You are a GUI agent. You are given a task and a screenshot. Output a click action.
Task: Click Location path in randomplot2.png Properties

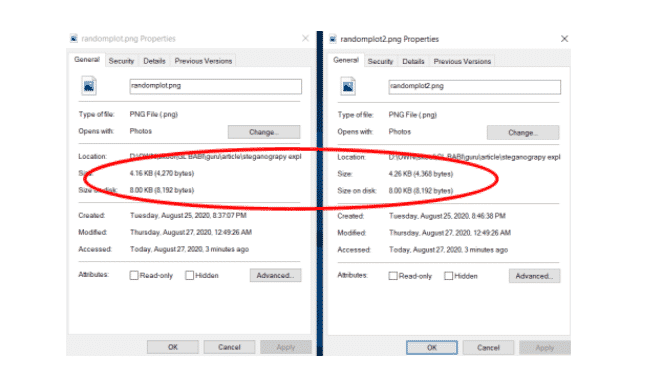(x=474, y=157)
